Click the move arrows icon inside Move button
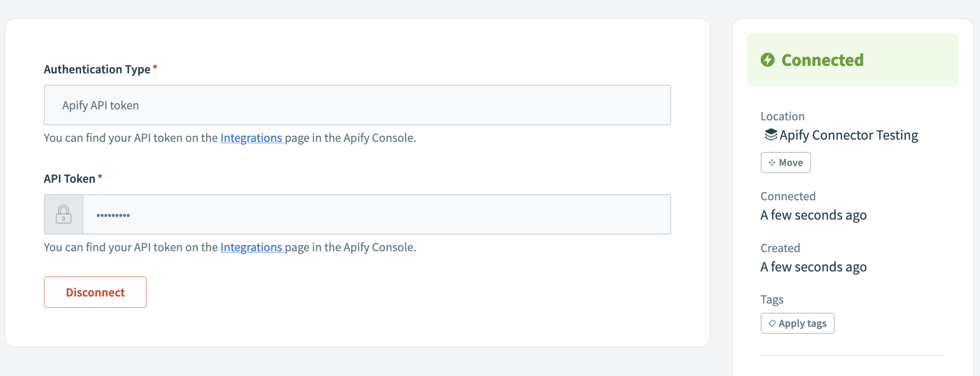The image size is (980, 376). click(x=772, y=162)
